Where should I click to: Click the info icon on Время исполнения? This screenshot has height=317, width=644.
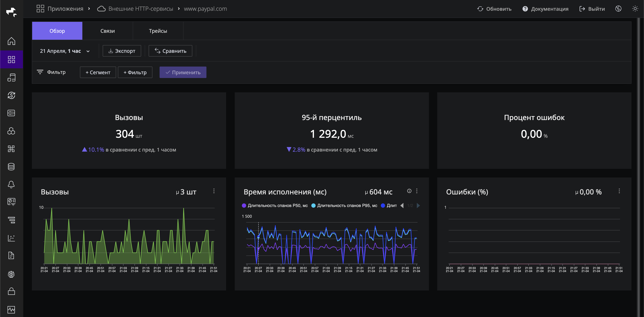tap(409, 191)
